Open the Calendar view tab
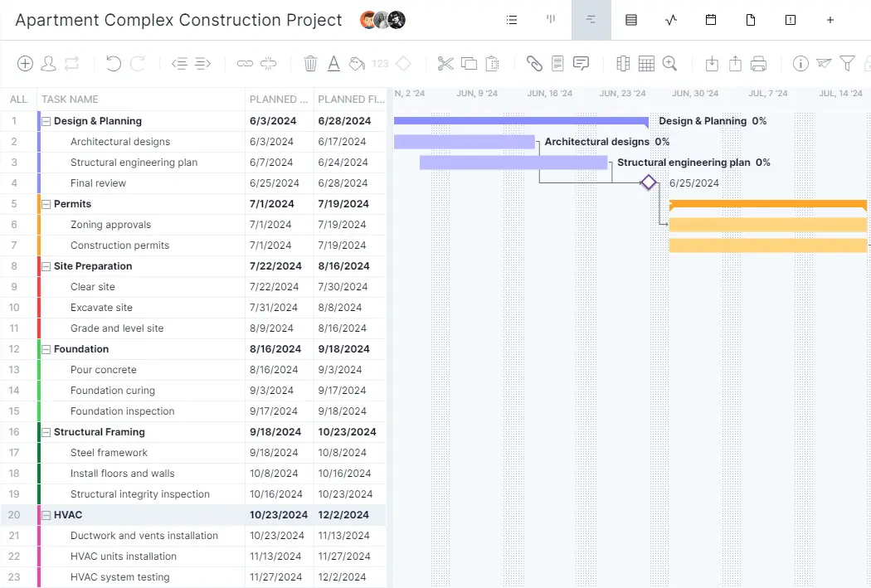The height and width of the screenshot is (588, 871). tap(711, 20)
